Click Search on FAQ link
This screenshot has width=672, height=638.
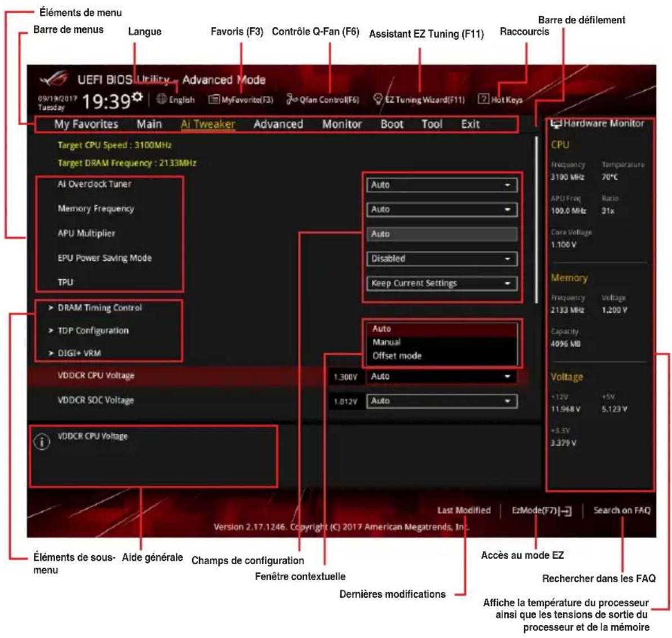pyautogui.click(x=621, y=511)
